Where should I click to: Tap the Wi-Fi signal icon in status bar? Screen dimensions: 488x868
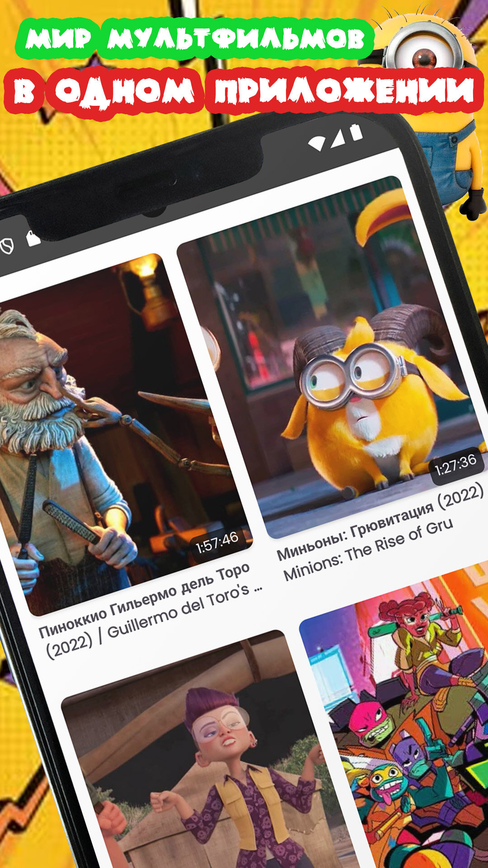pos(316,143)
